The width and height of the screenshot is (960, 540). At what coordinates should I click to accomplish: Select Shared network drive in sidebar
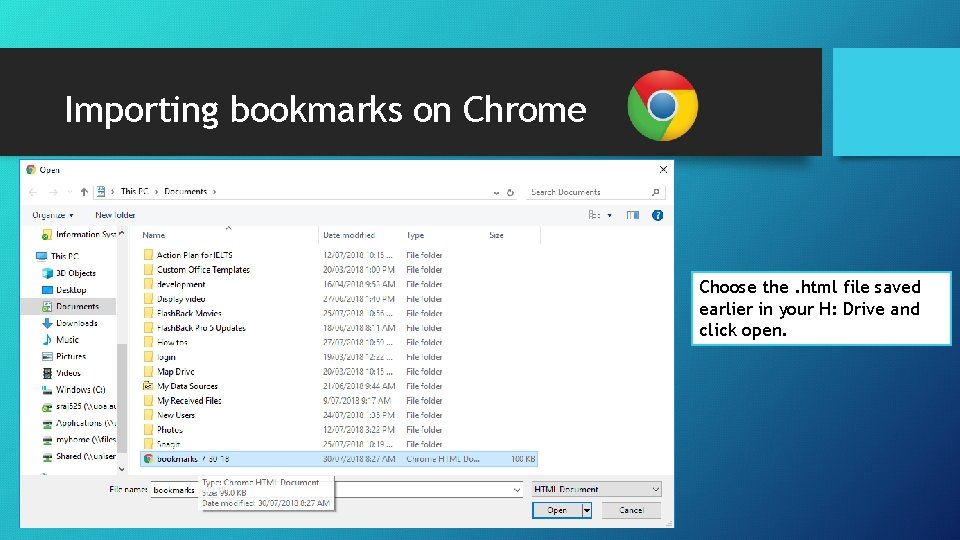[86, 456]
